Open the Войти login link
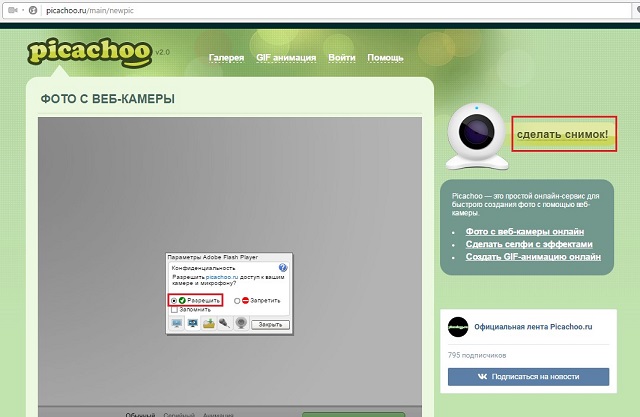 point(342,58)
